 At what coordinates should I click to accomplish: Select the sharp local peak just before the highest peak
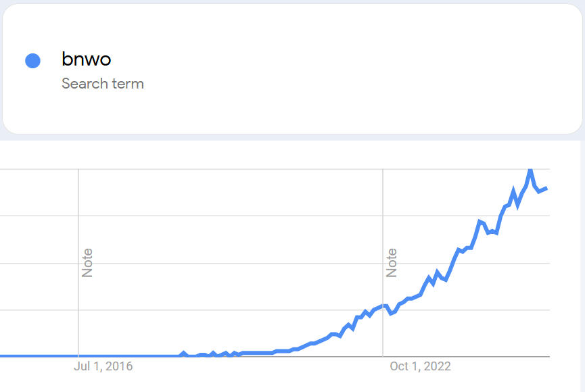[x=514, y=191]
